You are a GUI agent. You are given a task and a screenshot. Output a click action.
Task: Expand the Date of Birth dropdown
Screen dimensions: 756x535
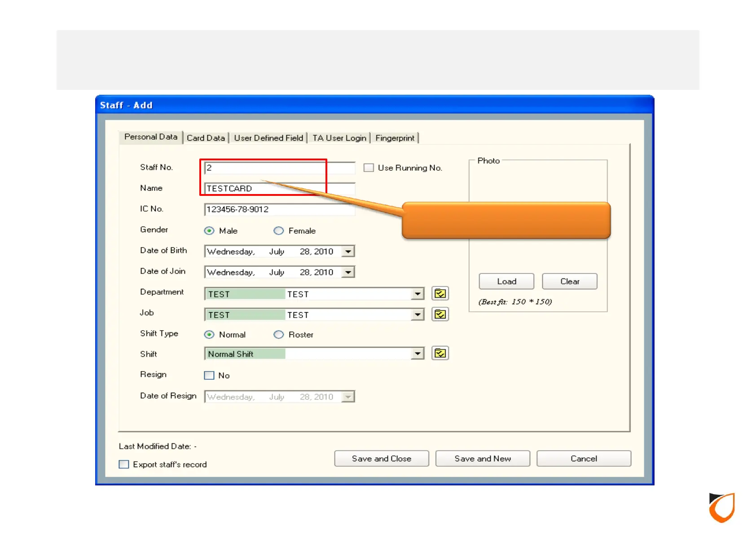click(348, 252)
